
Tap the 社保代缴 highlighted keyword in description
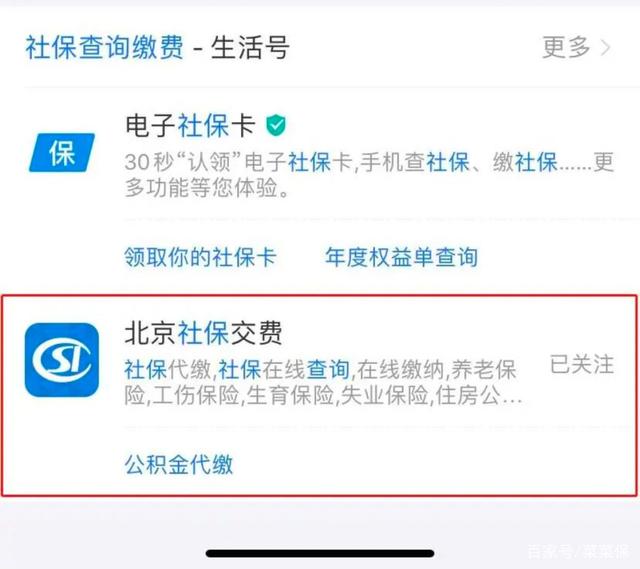click(x=167, y=370)
